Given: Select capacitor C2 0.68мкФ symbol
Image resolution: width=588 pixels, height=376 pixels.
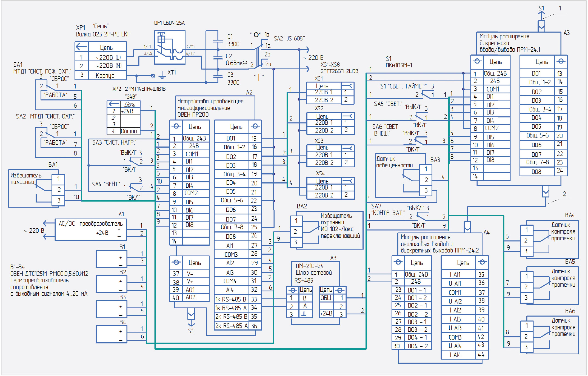Looking at the screenshot, I should coord(218,58).
